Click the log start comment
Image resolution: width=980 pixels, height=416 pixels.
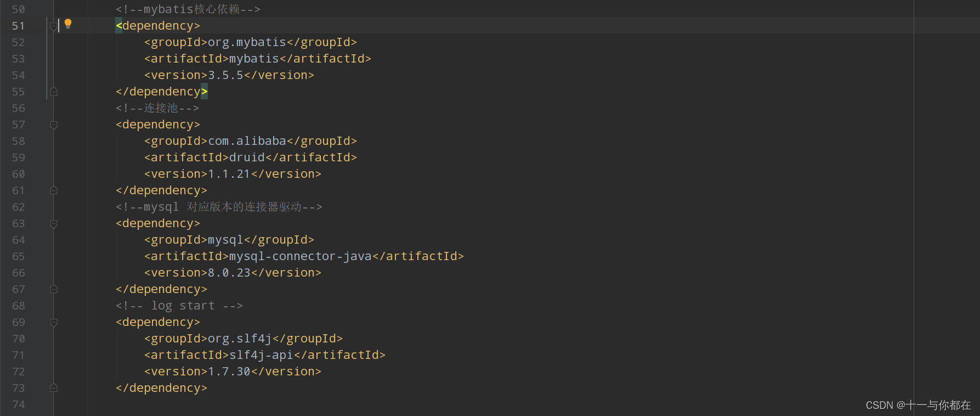tap(179, 306)
